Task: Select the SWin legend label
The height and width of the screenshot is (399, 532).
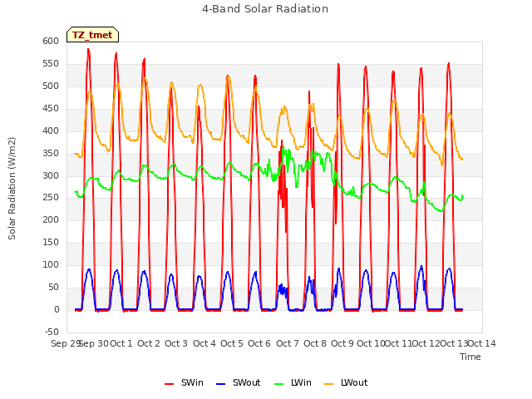Action: pyautogui.click(x=192, y=382)
